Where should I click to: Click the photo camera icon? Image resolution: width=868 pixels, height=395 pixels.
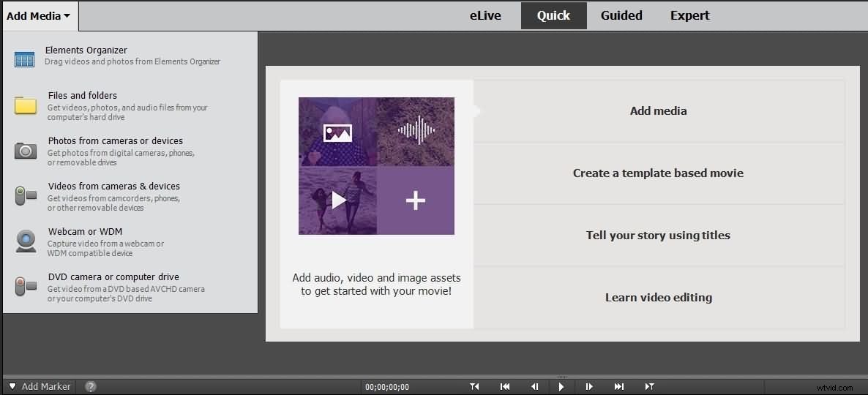click(x=26, y=151)
